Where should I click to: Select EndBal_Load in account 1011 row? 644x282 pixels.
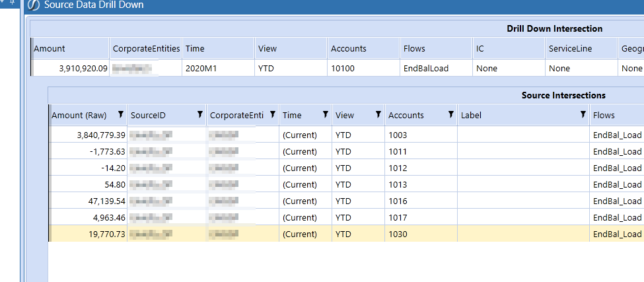coord(617,151)
